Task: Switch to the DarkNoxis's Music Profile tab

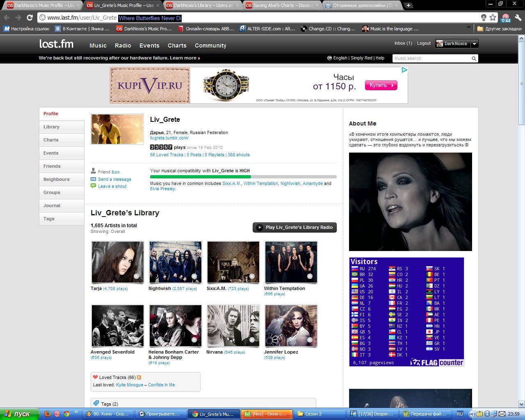Action: [42, 5]
